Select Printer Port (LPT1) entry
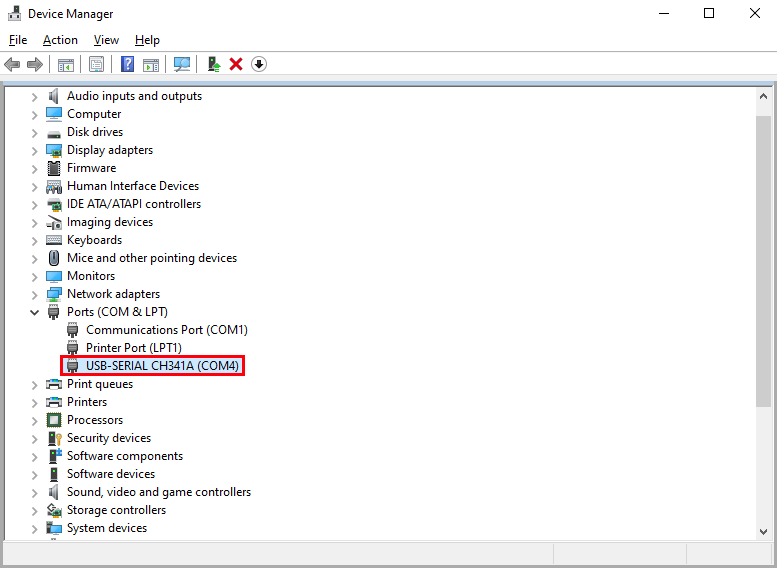777x568 pixels. click(x=133, y=348)
